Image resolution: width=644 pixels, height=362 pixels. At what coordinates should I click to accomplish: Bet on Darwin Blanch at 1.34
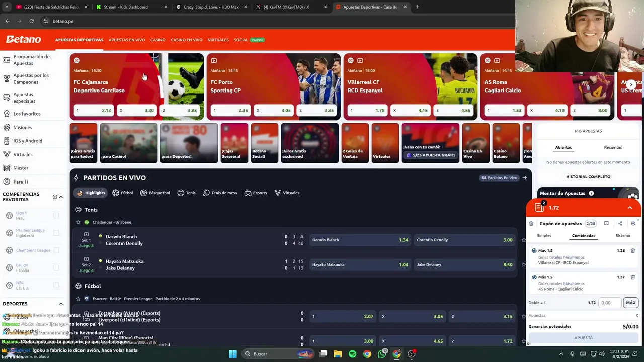359,240
